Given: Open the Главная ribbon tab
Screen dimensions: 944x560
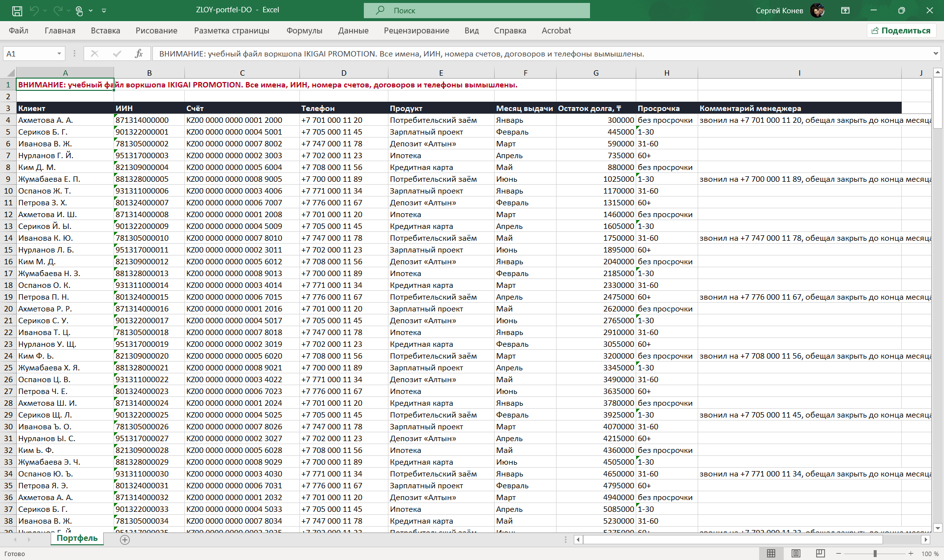Looking at the screenshot, I should coord(60,30).
